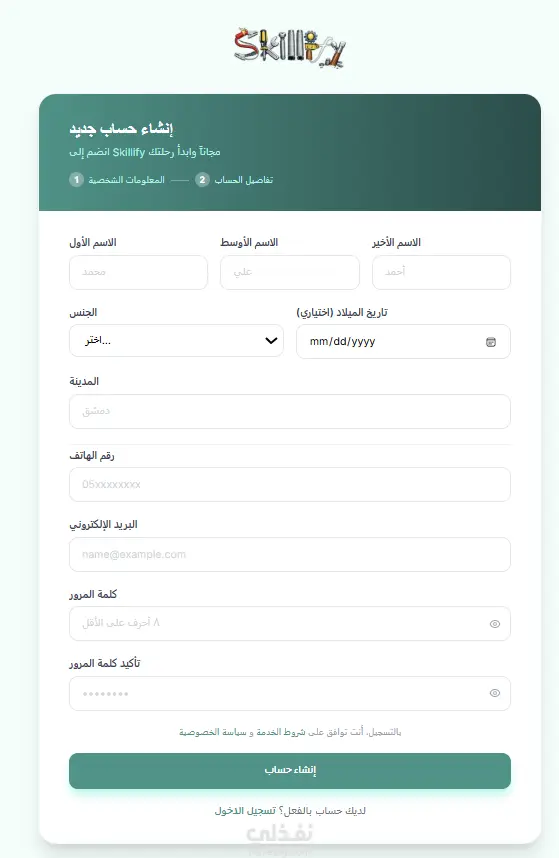Toggle visibility eye in confirm password field
The image size is (559, 858).
[494, 693]
